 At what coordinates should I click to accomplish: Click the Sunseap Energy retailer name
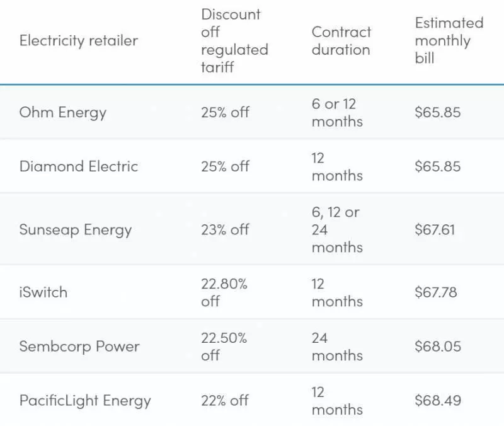pyautogui.click(x=76, y=230)
